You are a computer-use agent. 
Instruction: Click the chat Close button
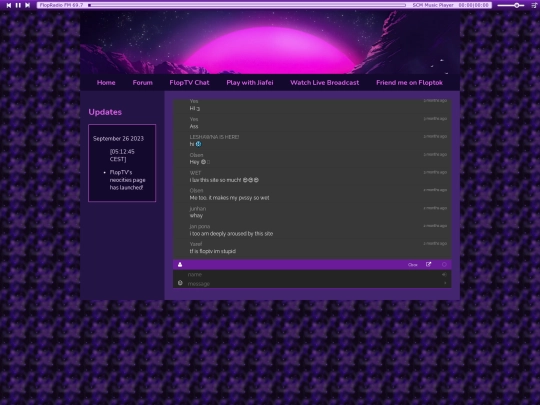coord(413,265)
